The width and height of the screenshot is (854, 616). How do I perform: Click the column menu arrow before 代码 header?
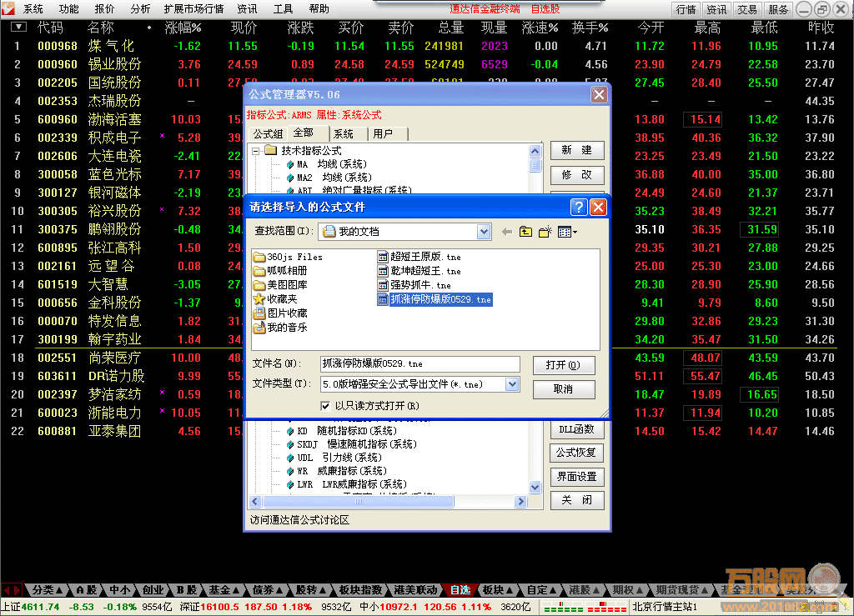coord(18,27)
